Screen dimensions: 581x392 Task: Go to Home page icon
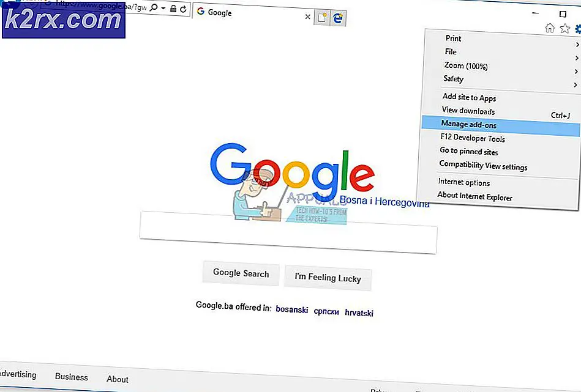tap(550, 28)
